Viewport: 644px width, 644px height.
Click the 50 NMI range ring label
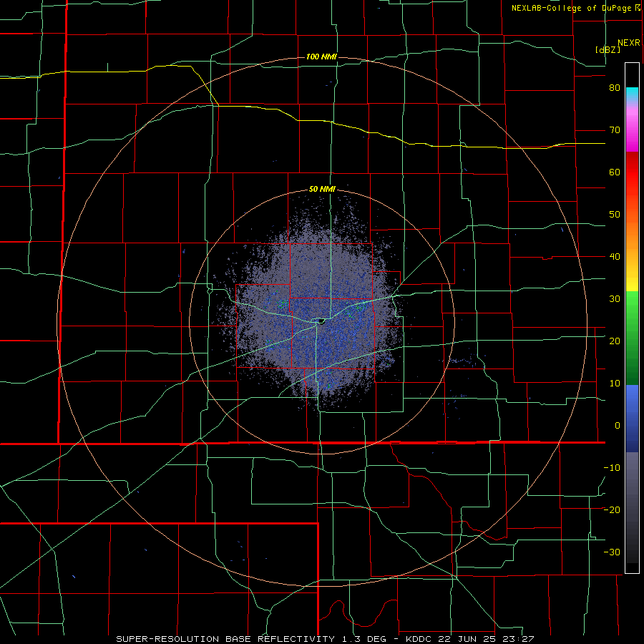322,190
